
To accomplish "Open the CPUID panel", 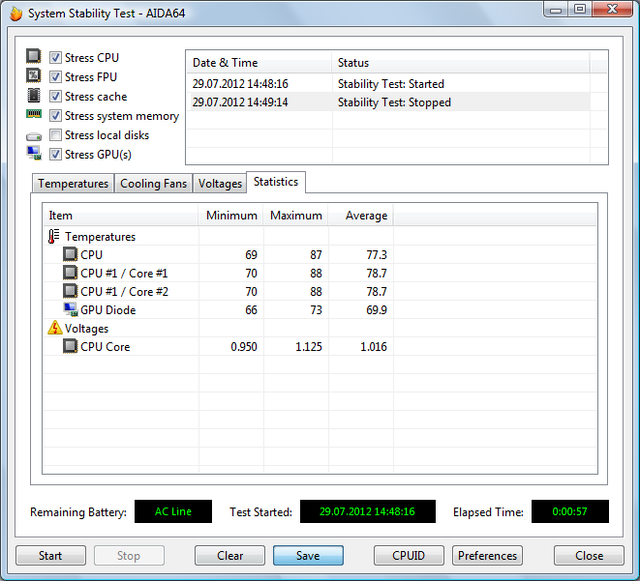I will click(409, 556).
